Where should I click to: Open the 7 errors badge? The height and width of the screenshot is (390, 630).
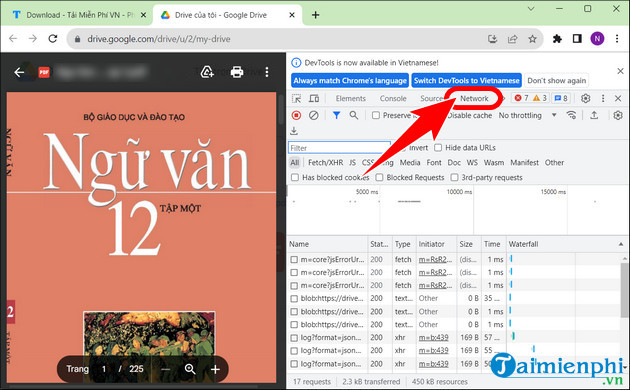coord(522,98)
